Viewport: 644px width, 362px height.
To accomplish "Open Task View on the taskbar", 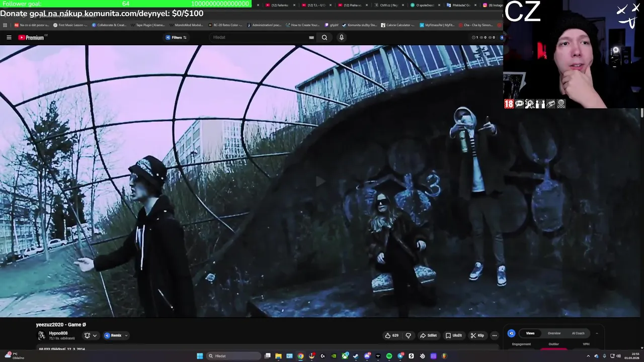I will 268,356.
